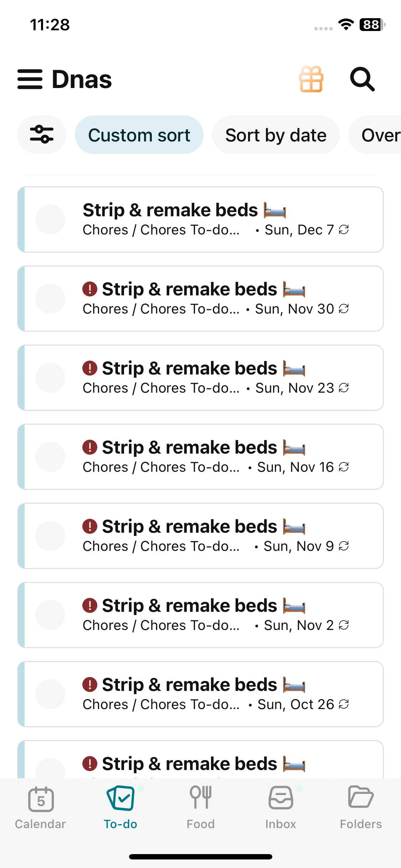Tick the Nov 2 task circle
Screen dimensions: 401x868
50,615
